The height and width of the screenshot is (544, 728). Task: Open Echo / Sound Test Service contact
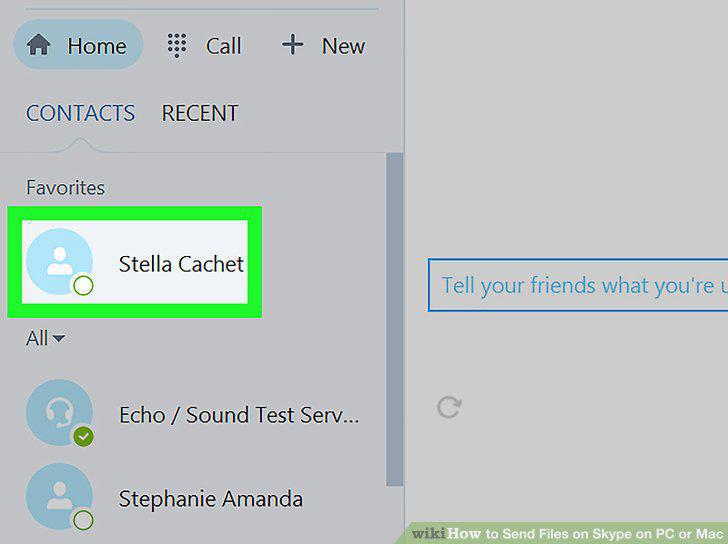pos(239,415)
